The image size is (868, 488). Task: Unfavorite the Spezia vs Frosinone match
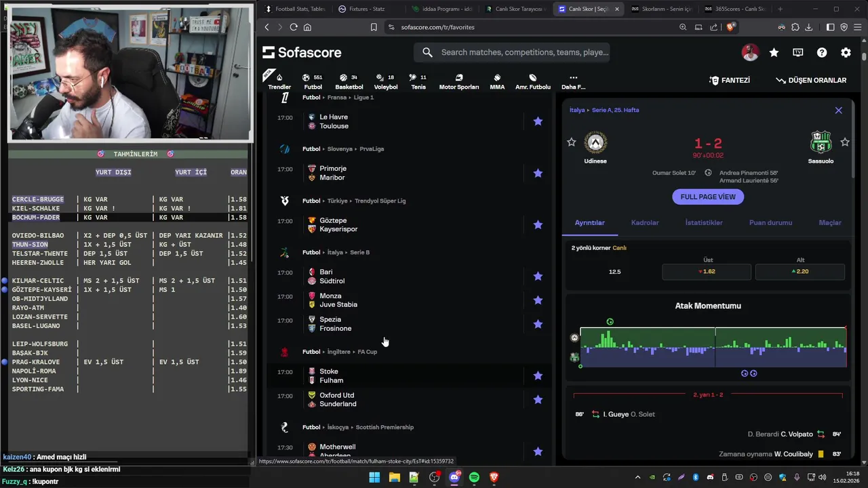[538, 324]
